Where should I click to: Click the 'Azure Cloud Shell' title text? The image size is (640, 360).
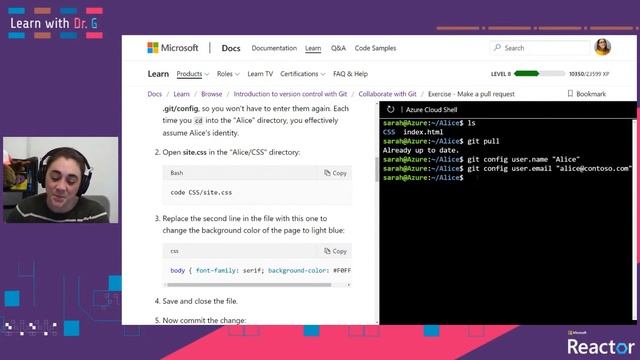click(431, 109)
